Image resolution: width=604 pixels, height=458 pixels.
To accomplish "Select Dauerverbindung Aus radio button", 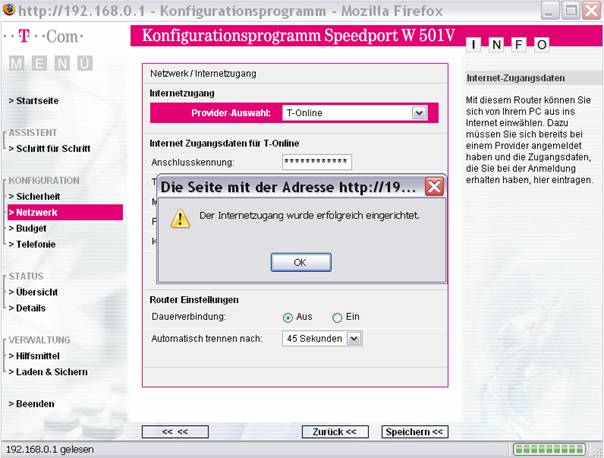I will pyautogui.click(x=287, y=317).
